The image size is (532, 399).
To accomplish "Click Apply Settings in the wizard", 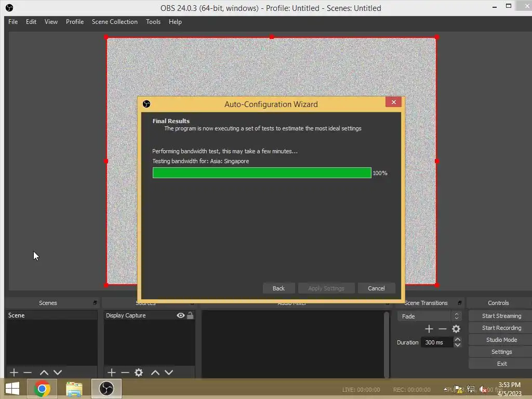I will click(x=326, y=288).
